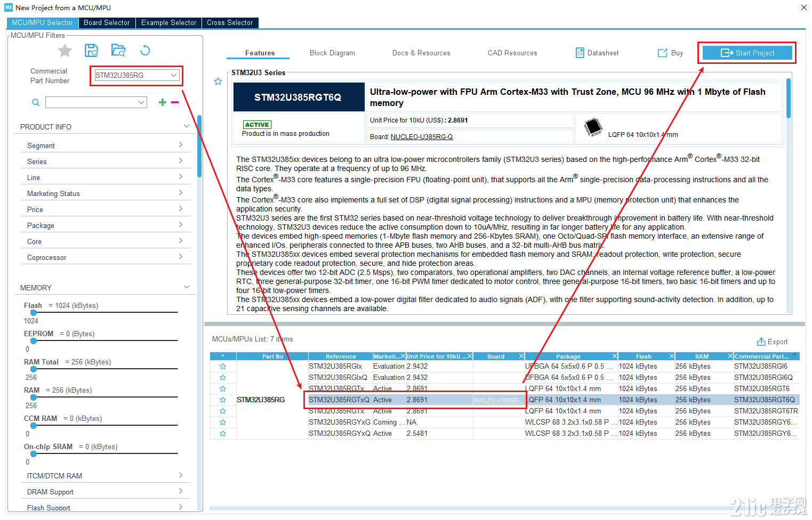Expand the DRAM Support filter
The width and height of the screenshot is (812, 520).
(180, 491)
